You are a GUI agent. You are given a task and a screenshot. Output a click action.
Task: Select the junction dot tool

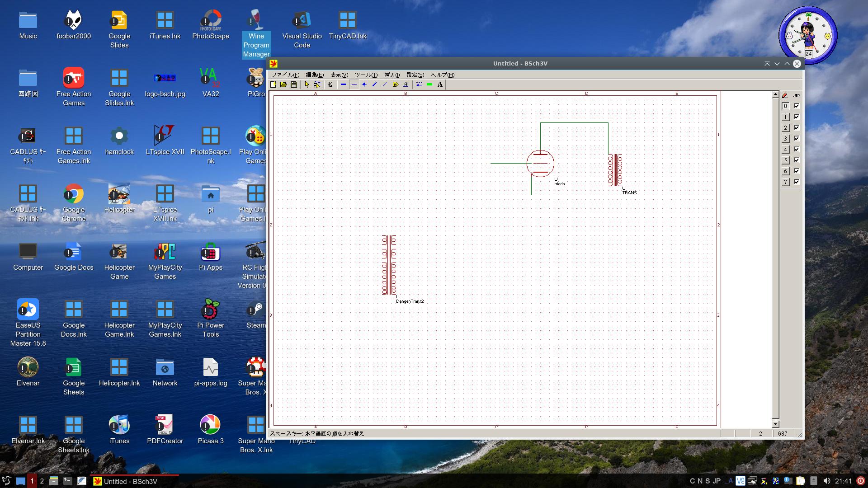click(364, 84)
